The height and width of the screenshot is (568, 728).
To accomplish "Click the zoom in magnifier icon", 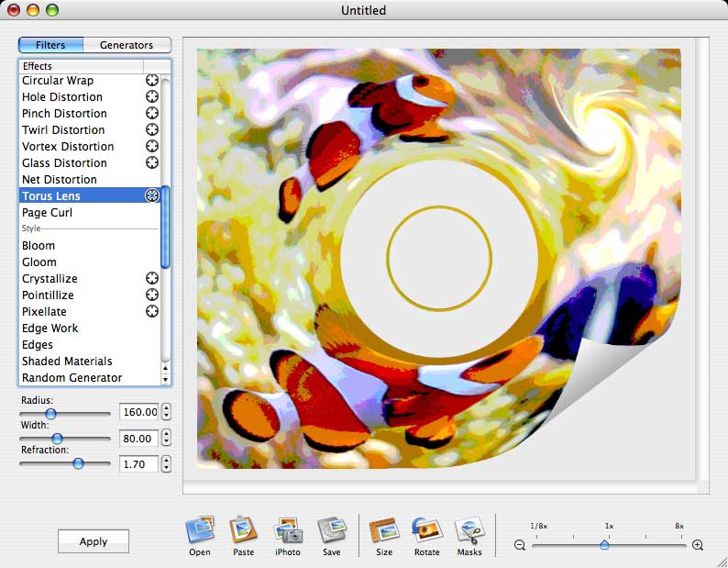I will click(698, 545).
